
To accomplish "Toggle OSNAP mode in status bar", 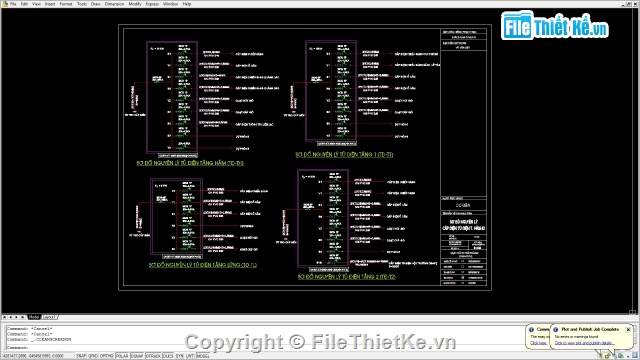I will tap(137, 356).
